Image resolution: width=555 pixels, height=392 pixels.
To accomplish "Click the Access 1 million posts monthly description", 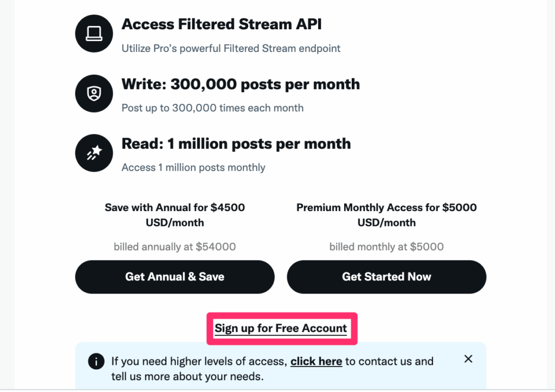I will [x=193, y=167].
